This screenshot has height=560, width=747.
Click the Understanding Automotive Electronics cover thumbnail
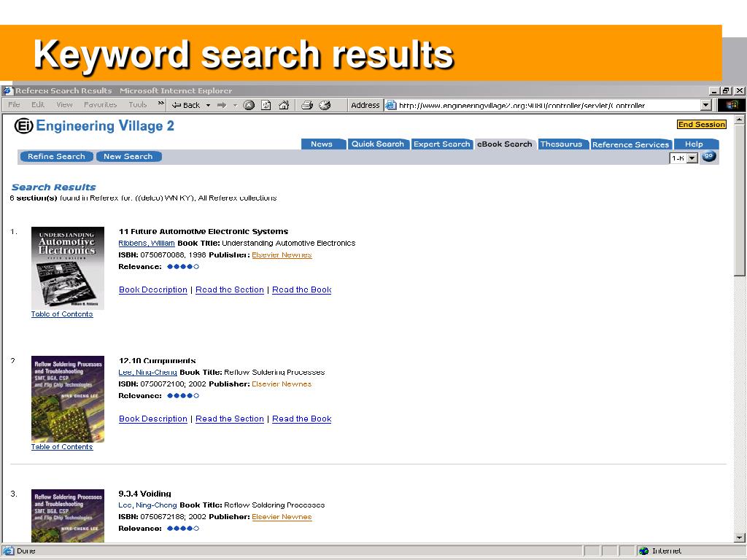point(68,268)
